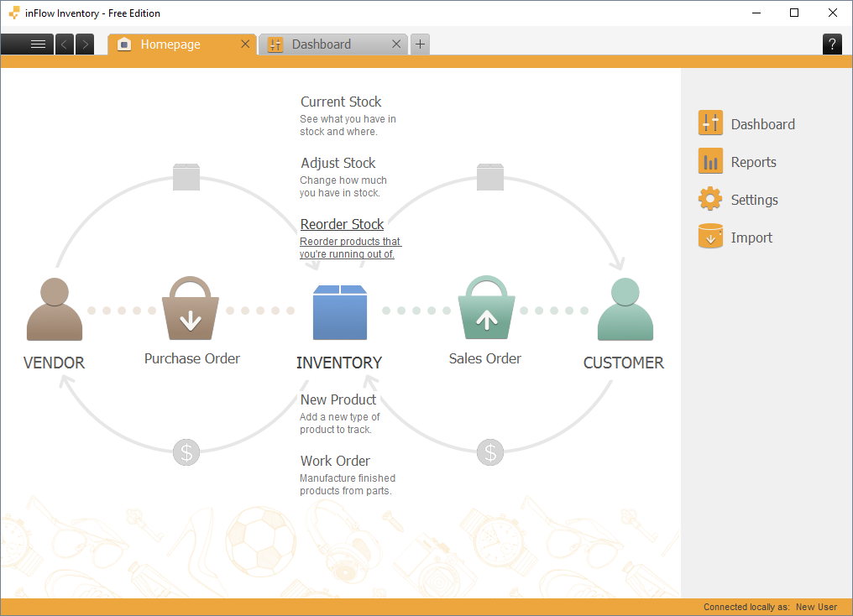This screenshot has height=616, width=853.
Task: Open the Import database icon
Action: coord(710,236)
